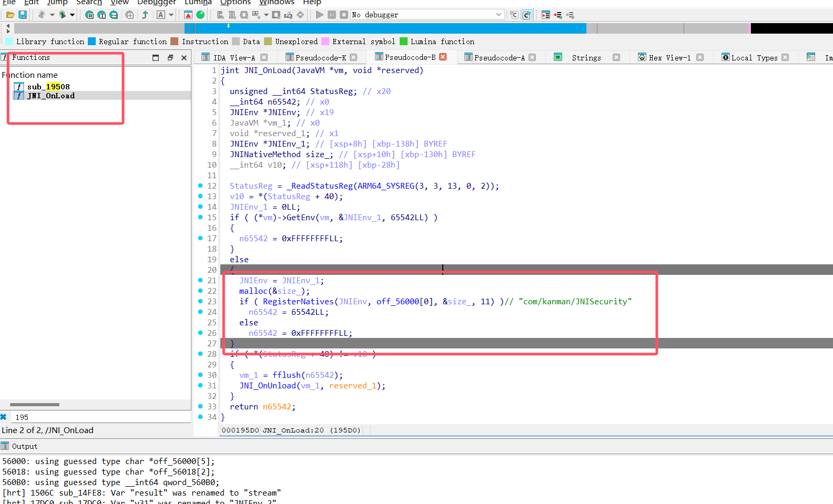This screenshot has height=504, width=833.
Task: Toggle breakpoint dot on line 23
Action: click(200, 301)
